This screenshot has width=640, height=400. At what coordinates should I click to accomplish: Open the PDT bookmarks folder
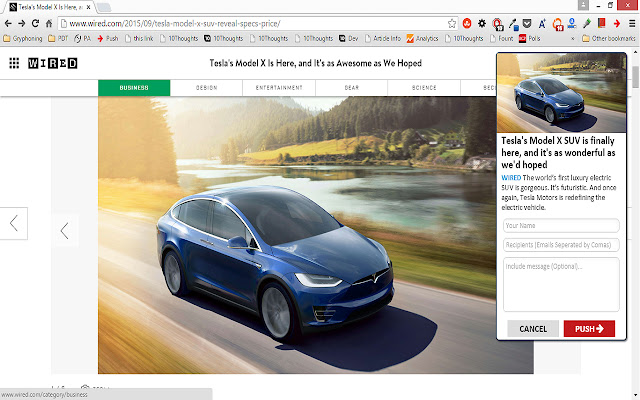coord(58,38)
